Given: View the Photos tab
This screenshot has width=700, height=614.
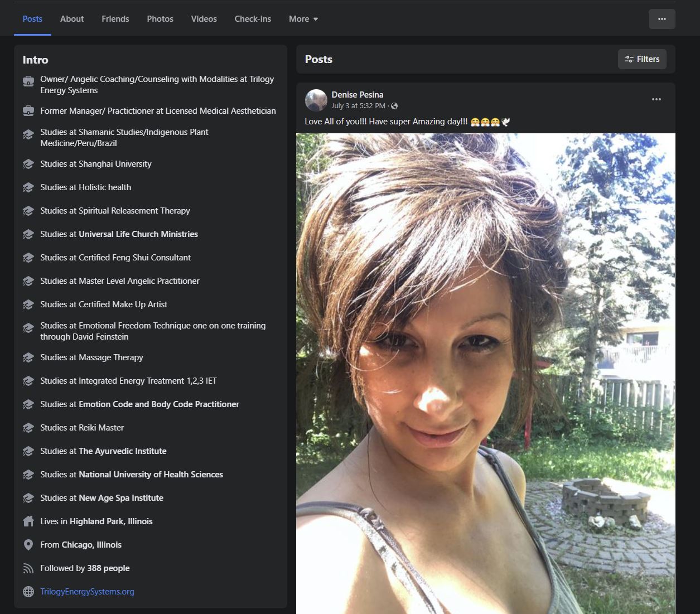Looking at the screenshot, I should click(160, 19).
